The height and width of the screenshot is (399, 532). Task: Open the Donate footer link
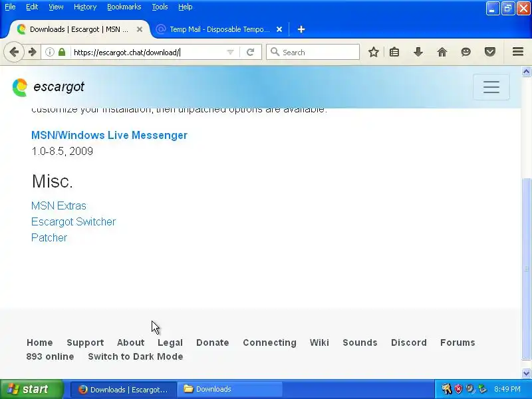coord(212,342)
